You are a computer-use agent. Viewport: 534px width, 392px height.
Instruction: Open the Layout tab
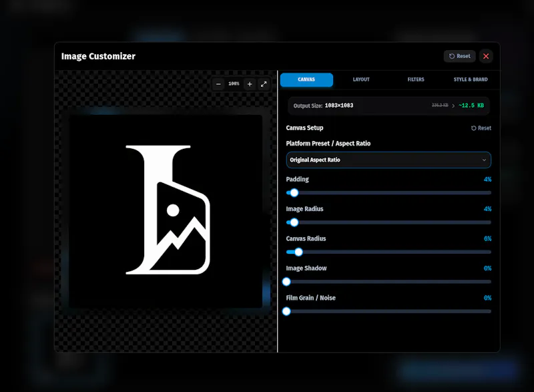click(x=361, y=79)
